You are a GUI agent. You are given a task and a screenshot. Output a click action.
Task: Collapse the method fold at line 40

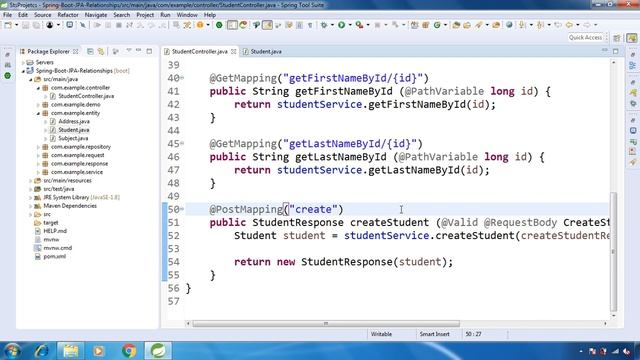point(182,78)
